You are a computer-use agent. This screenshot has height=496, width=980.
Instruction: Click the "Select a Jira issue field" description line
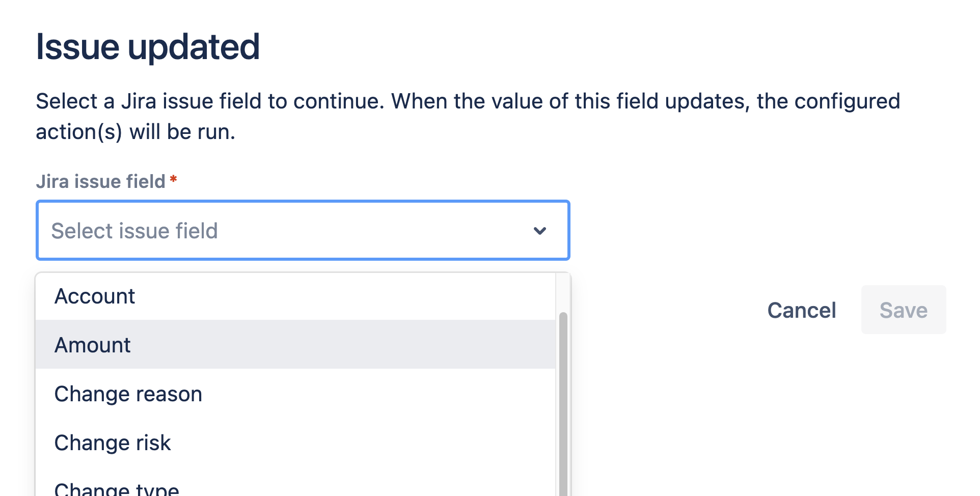coord(468,101)
